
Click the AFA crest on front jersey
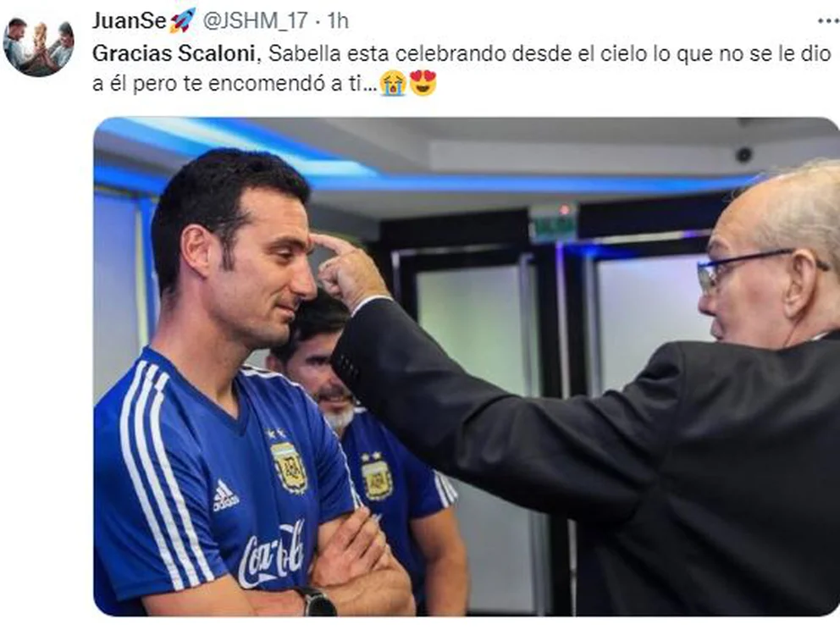[x=289, y=465]
